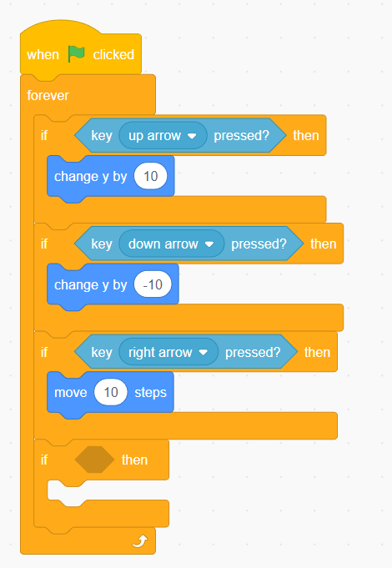Open the right arrow key dropdown
The height and width of the screenshot is (568, 392).
click(168, 352)
